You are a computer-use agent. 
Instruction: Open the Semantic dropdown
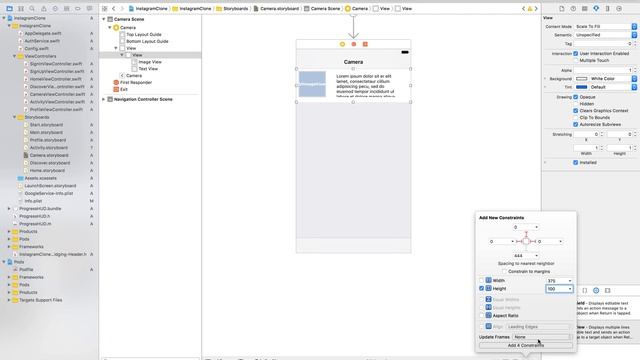click(x=605, y=35)
